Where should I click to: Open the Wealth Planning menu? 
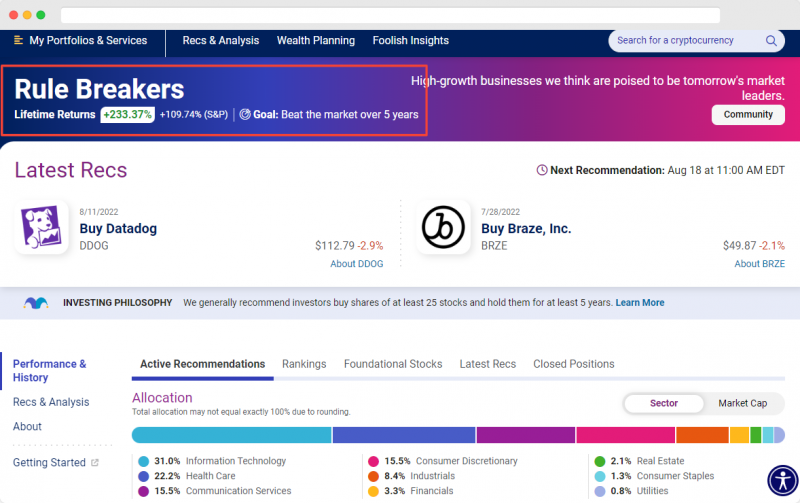click(316, 40)
